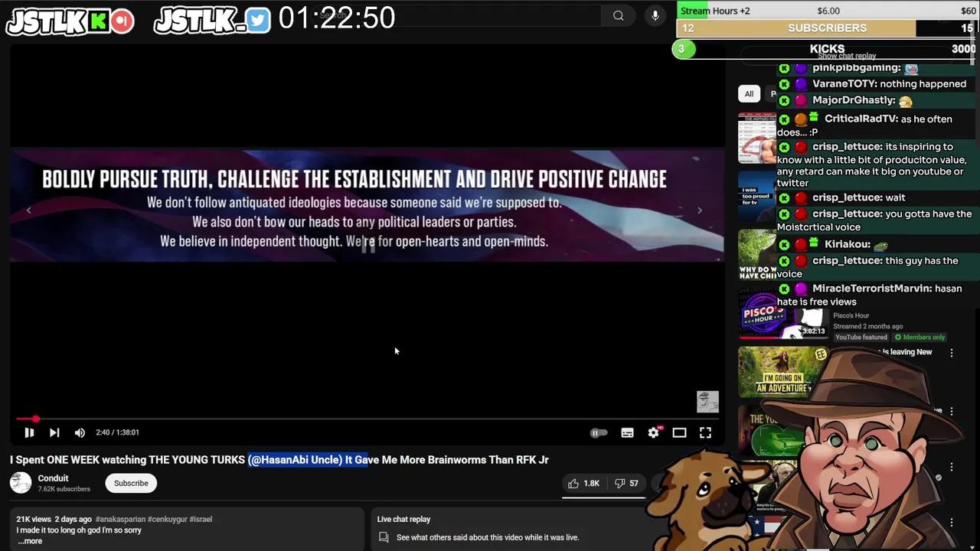Click the Live chat replay chat icon

384,537
